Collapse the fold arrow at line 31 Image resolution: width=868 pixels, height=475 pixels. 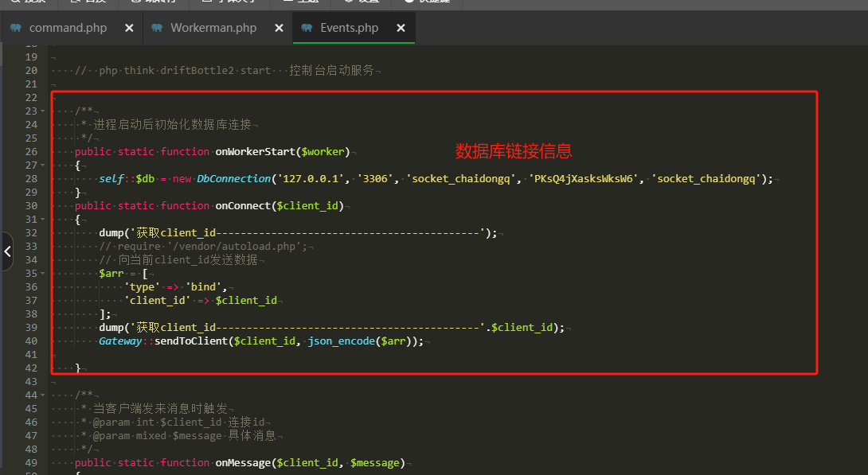[41, 219]
